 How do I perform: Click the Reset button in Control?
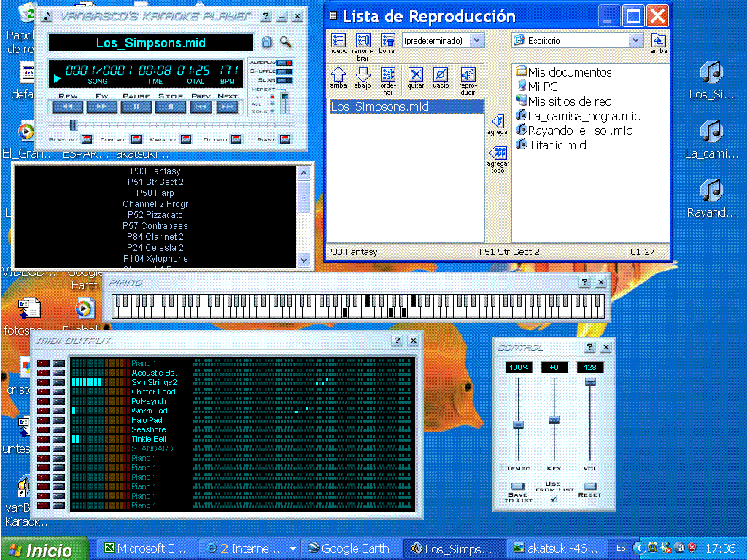tap(589, 486)
